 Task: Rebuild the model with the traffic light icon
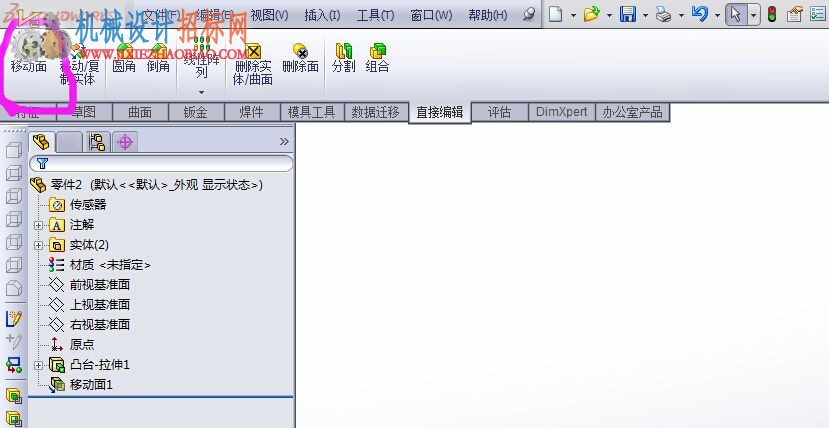772,14
